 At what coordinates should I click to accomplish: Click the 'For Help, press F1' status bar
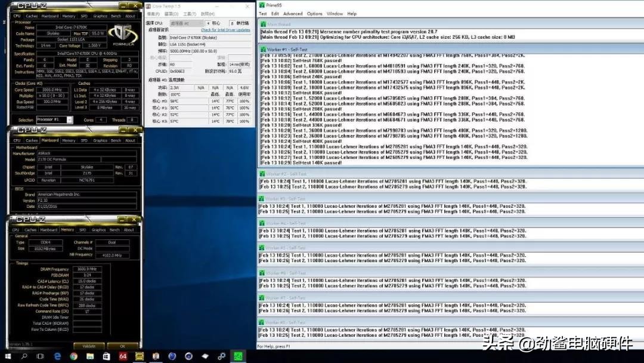pos(274,346)
